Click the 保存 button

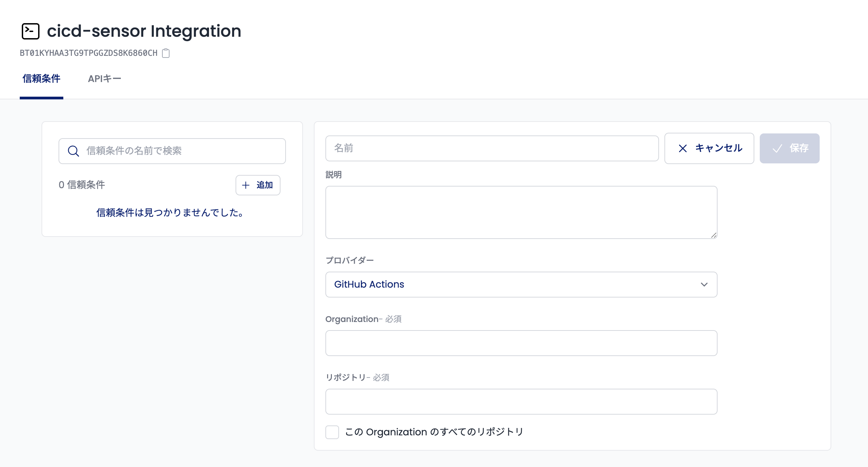tap(789, 148)
